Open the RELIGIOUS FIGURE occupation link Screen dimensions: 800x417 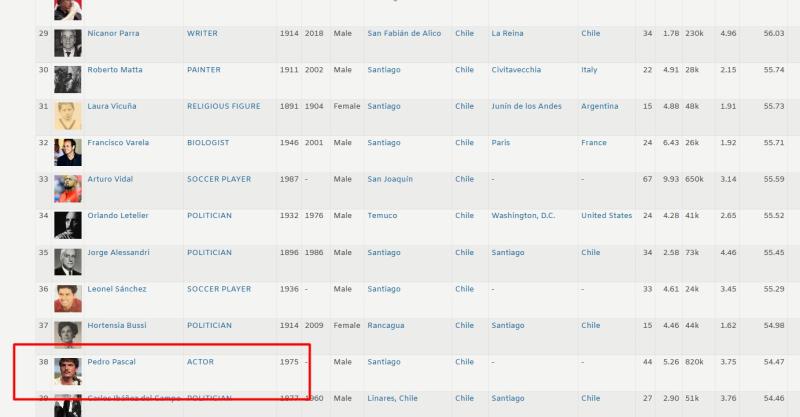coord(224,106)
